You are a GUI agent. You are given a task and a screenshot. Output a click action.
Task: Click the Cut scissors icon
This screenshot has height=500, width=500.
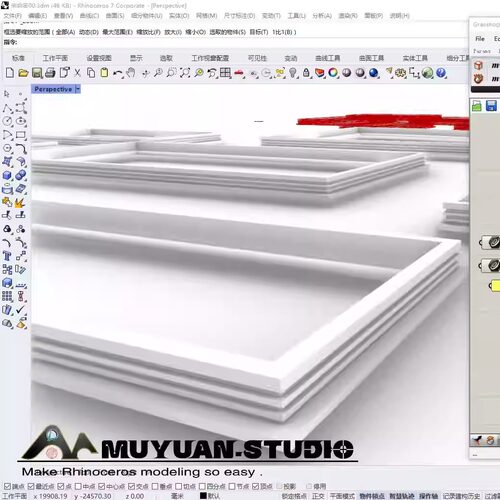point(77,73)
